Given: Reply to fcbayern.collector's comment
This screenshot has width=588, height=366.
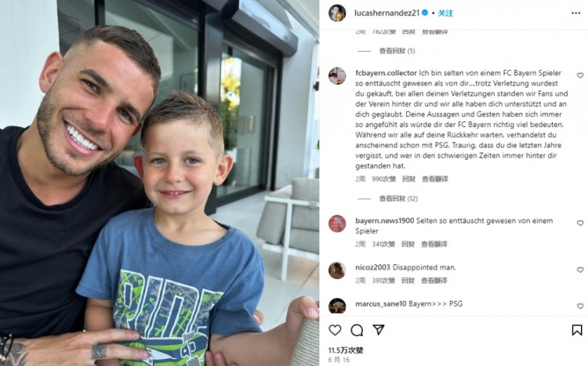Looking at the screenshot, I should click(x=408, y=179).
